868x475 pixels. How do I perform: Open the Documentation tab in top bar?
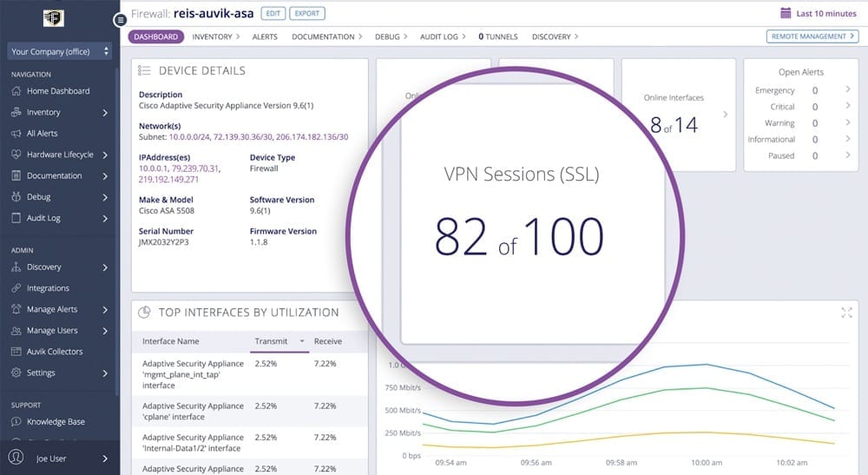(x=326, y=36)
